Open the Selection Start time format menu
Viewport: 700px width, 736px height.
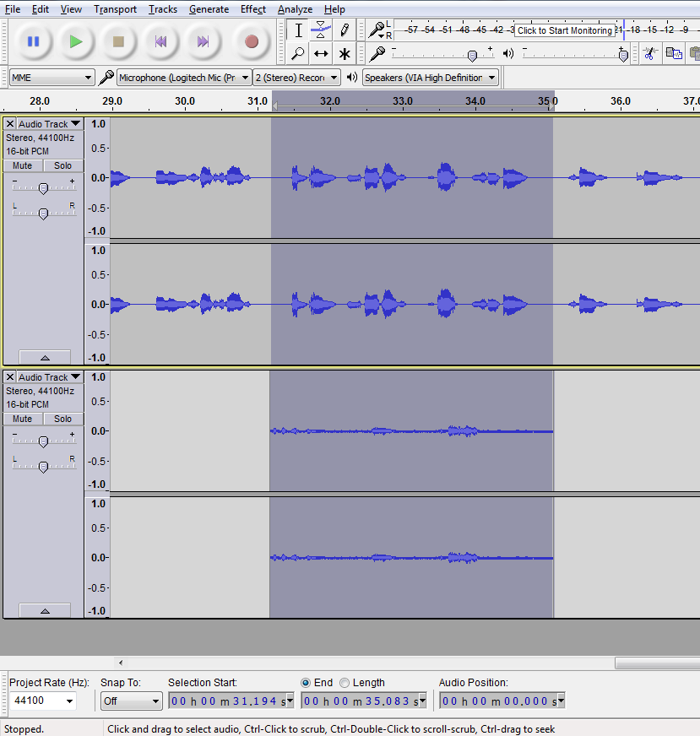pos(290,701)
